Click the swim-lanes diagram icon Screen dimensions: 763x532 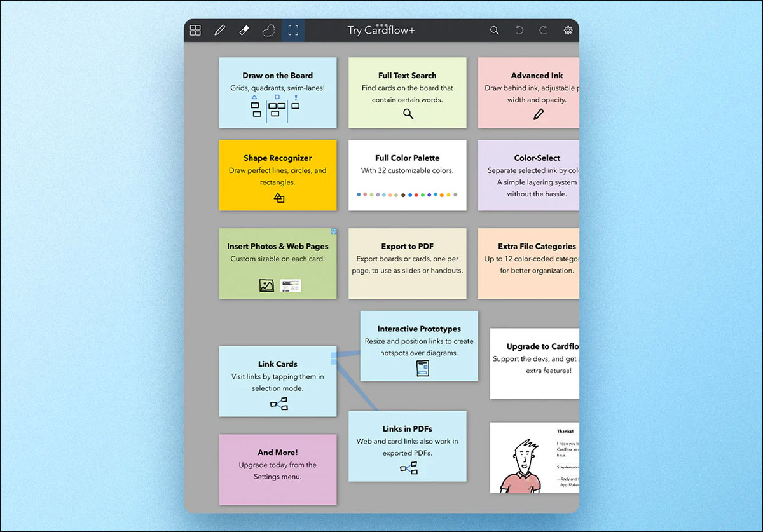point(275,109)
